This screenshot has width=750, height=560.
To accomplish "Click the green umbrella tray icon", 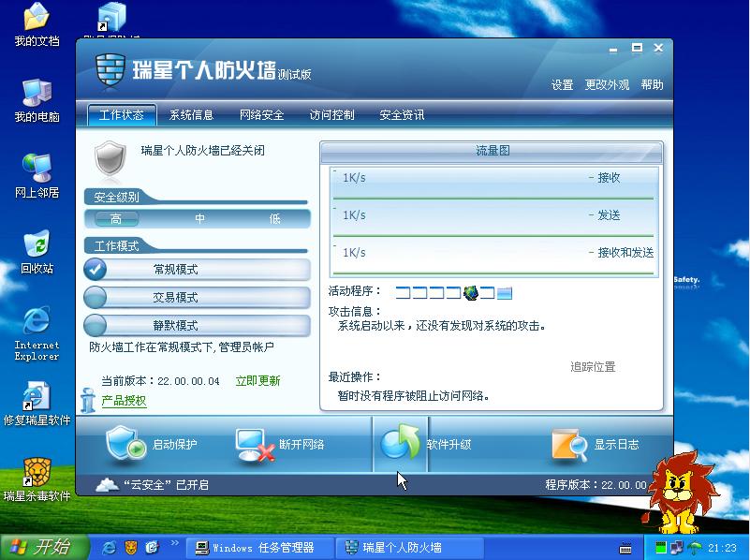I will tap(695, 548).
